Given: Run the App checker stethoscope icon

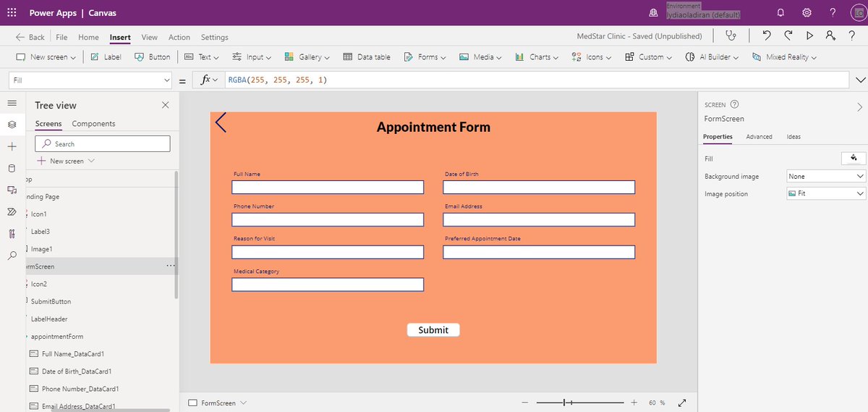Looking at the screenshot, I should 732,35.
